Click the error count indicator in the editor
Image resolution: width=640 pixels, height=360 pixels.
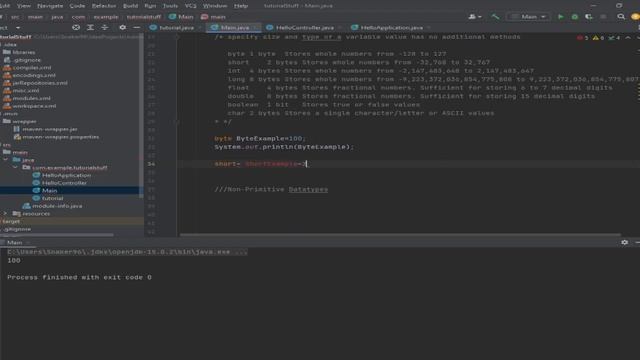tap(582, 38)
